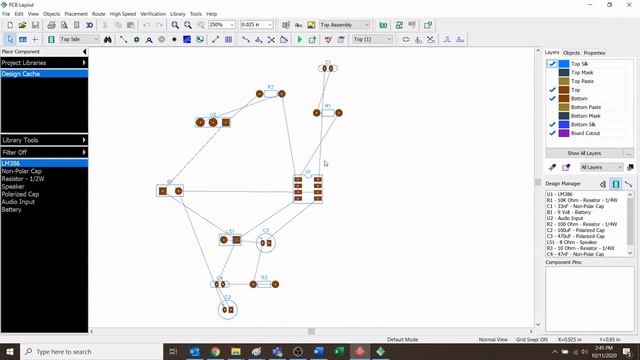Image resolution: width=640 pixels, height=360 pixels.
Task: Open the 3D preview tool
Action: [x=89, y=25]
